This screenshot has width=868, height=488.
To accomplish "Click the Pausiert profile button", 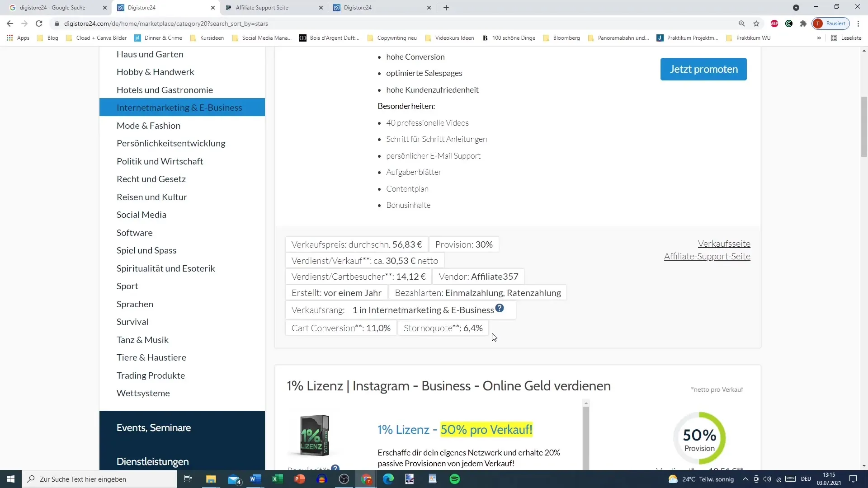I will (x=831, y=23).
